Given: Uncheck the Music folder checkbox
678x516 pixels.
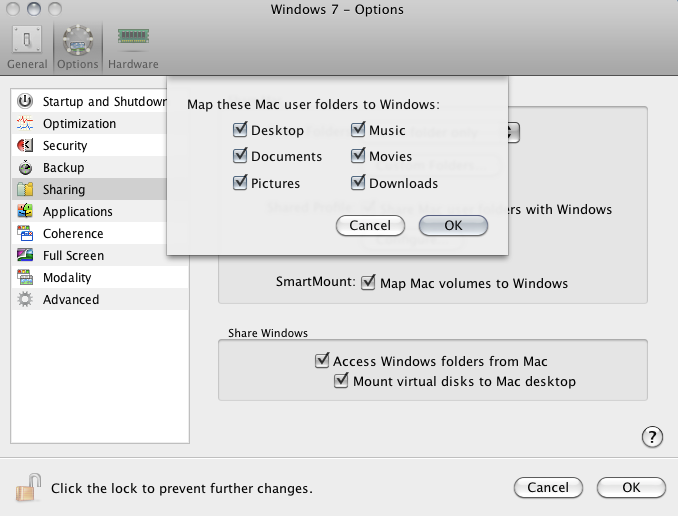Looking at the screenshot, I should pyautogui.click(x=358, y=129).
